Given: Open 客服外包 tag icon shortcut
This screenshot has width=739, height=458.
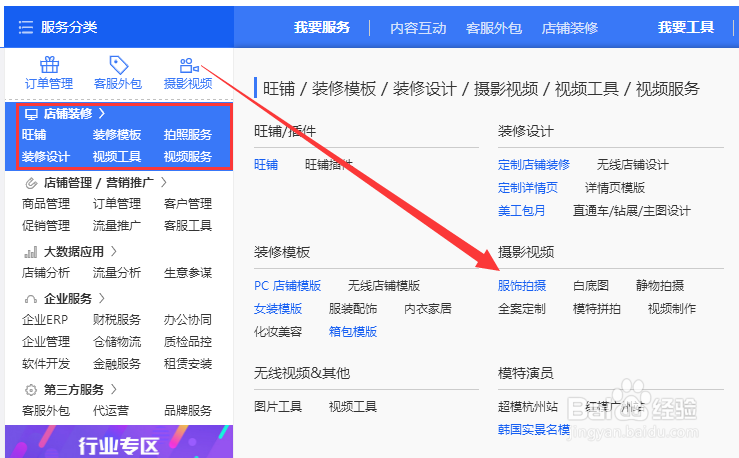Looking at the screenshot, I should pos(118,65).
